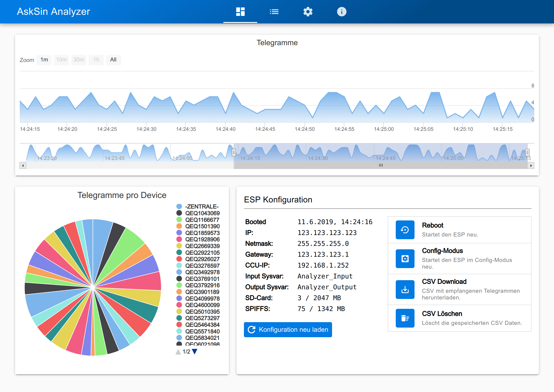554x392 pixels.
Task: Grab the navigator left range handle
Action: point(234,153)
